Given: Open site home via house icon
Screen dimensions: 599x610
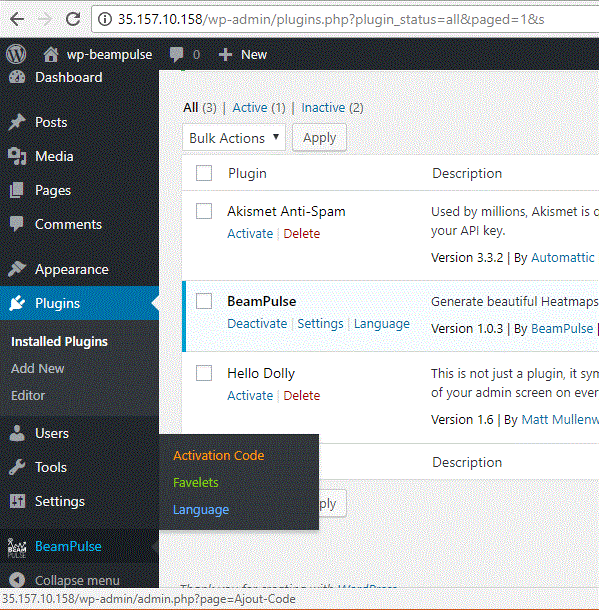Looking at the screenshot, I should pyautogui.click(x=51, y=54).
